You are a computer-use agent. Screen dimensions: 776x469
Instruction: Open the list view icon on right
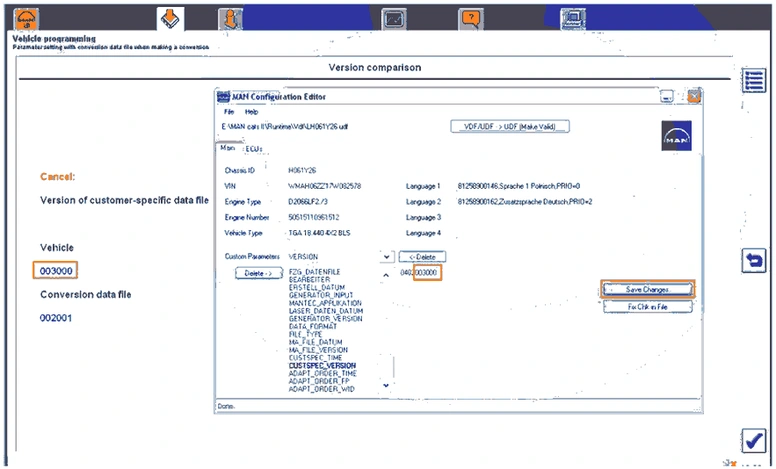click(754, 80)
